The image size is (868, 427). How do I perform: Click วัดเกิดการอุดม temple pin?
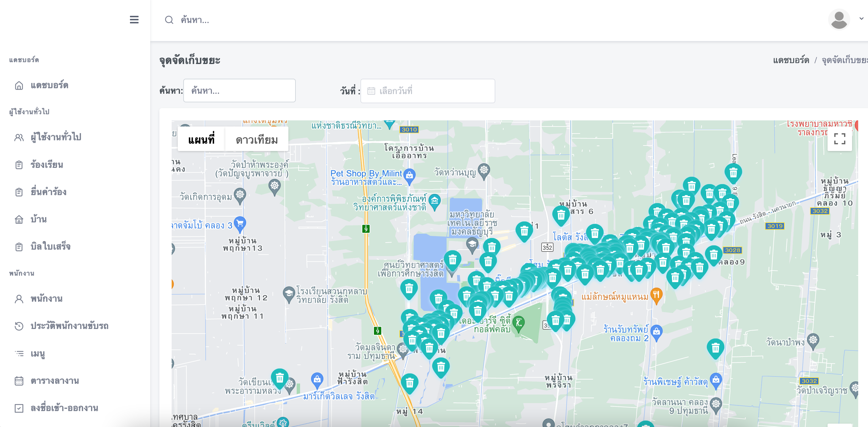point(240,196)
